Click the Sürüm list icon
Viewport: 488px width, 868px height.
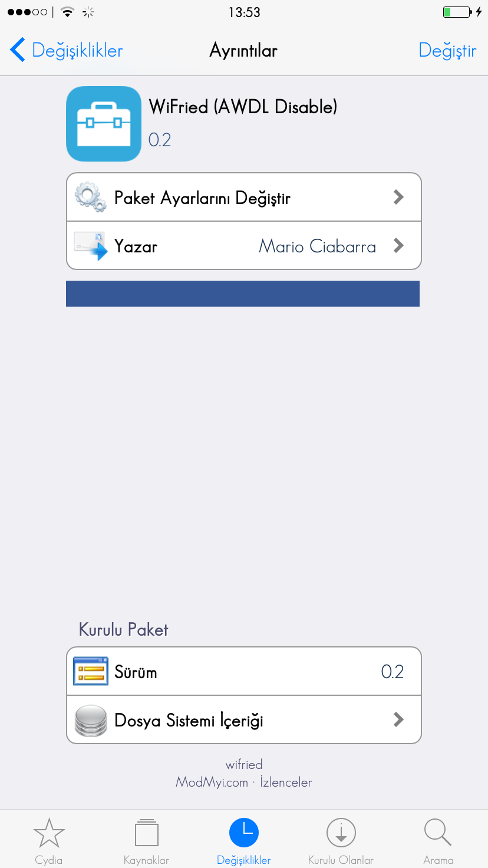(90, 672)
